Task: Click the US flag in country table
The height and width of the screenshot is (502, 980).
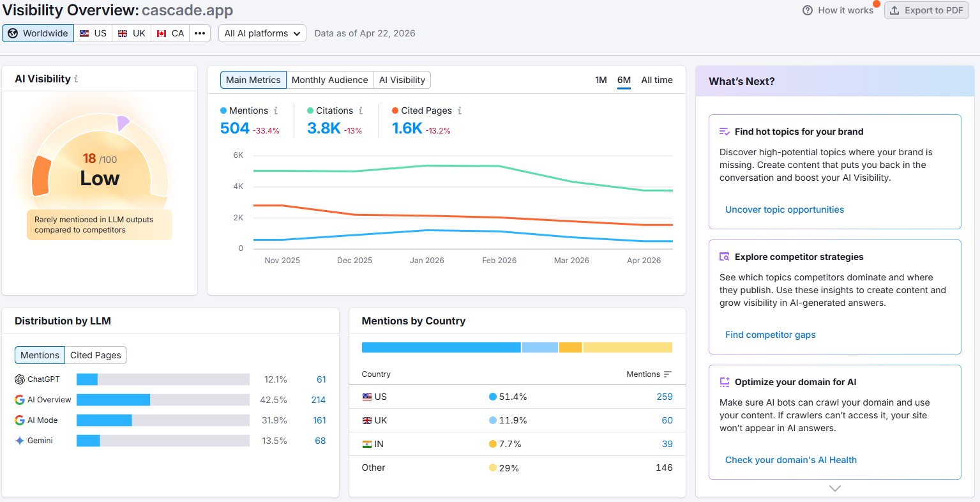Action: [367, 397]
